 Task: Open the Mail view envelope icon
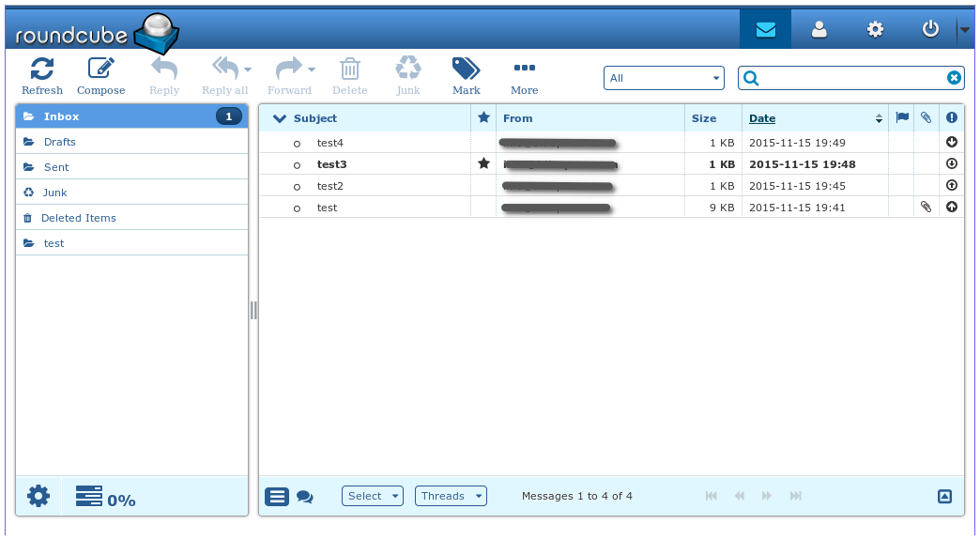coord(766,29)
